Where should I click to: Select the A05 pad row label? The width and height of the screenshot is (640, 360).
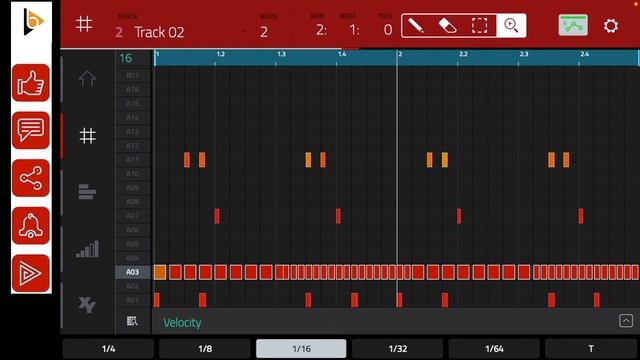pos(133,244)
